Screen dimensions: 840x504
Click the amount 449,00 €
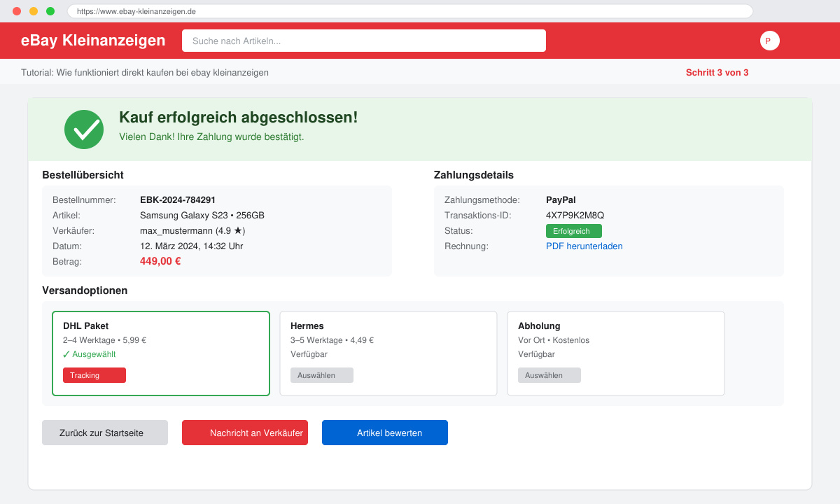pyautogui.click(x=160, y=261)
